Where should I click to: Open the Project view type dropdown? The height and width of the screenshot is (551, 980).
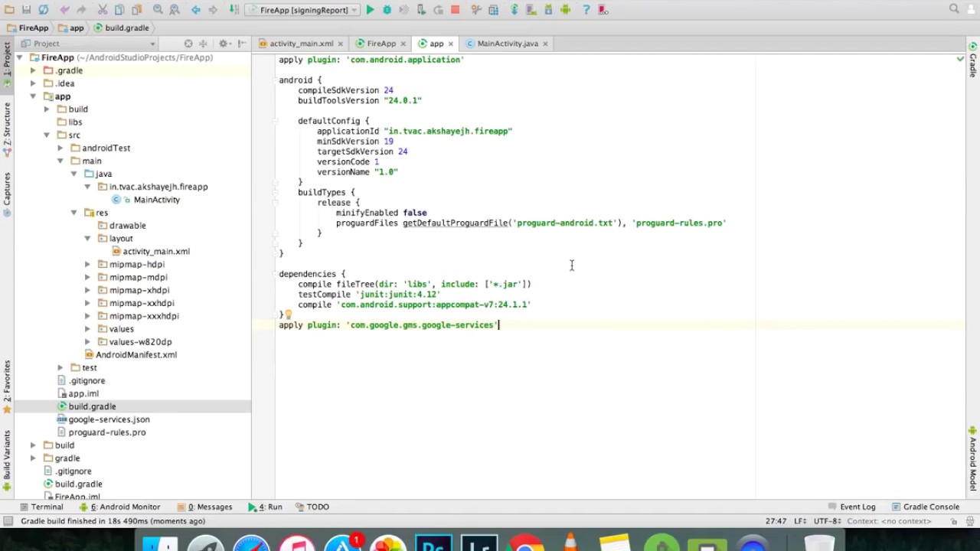pyautogui.click(x=89, y=44)
